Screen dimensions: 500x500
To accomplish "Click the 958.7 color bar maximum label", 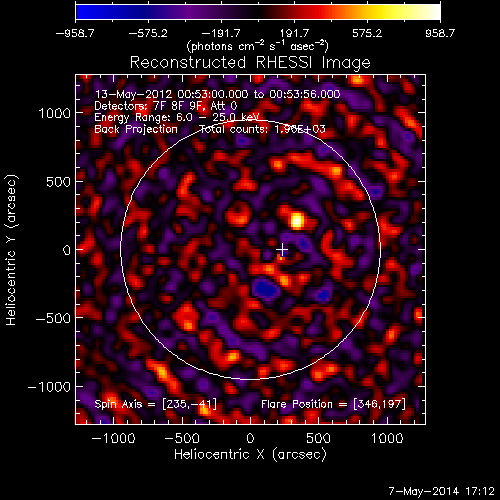I will (x=440, y=33).
